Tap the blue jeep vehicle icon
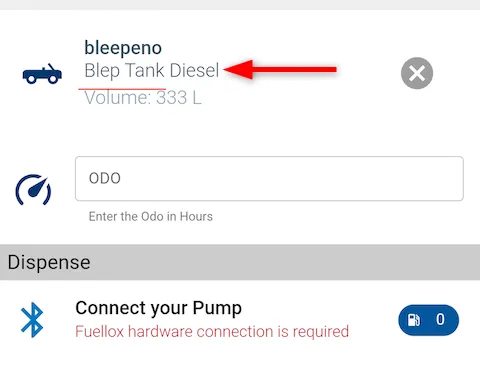480x386 pixels. [x=42, y=73]
